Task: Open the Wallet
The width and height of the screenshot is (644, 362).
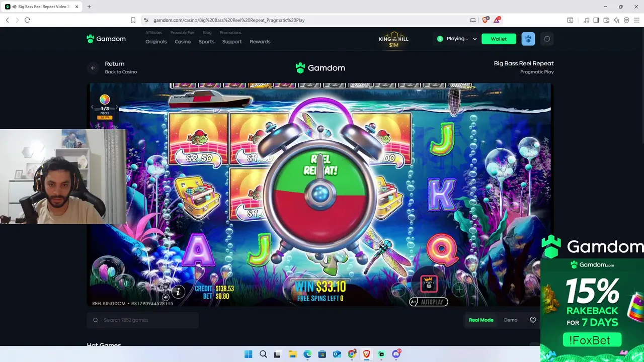Action: click(x=499, y=39)
